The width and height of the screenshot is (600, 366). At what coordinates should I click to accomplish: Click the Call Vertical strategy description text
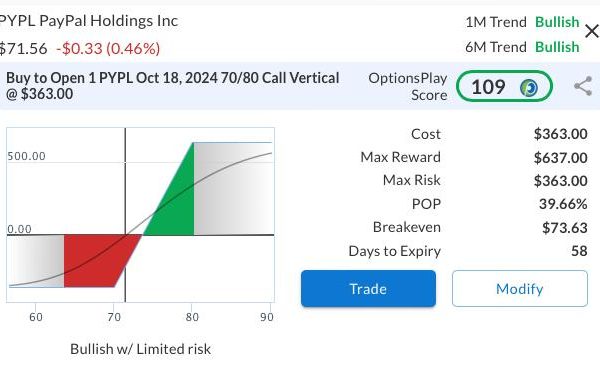pyautogui.click(x=173, y=86)
